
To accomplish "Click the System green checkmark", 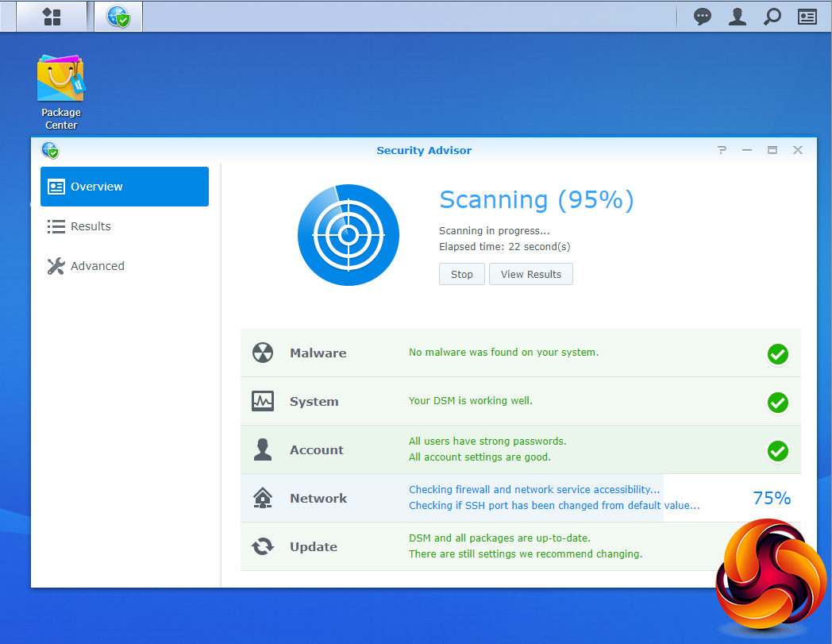I will (777, 403).
